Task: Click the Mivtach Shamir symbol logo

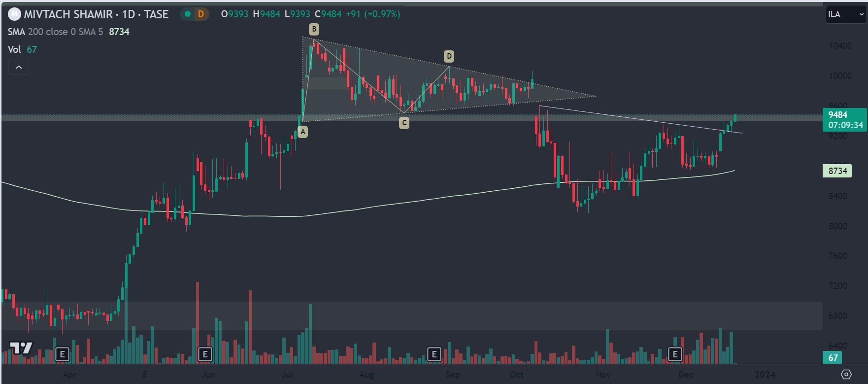Action: tap(15, 14)
